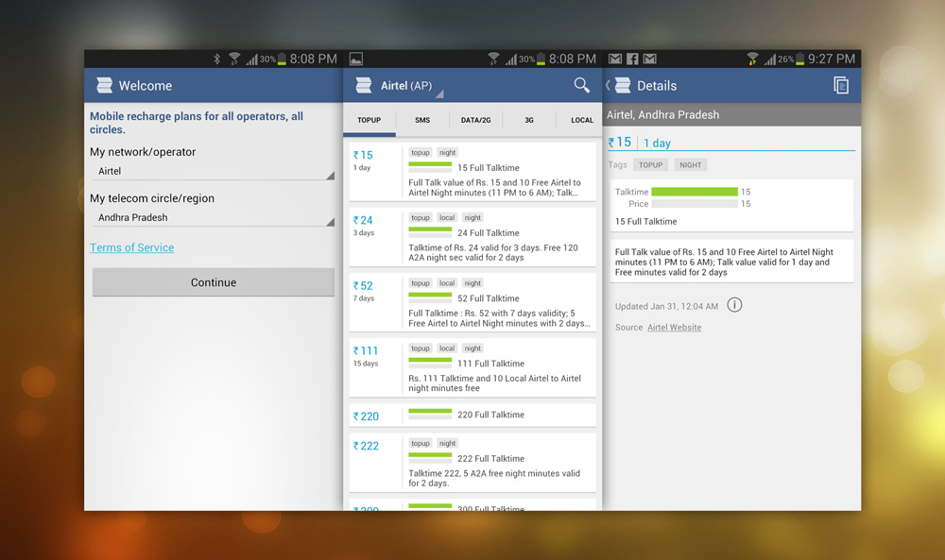Tap the plan description starting 'Full Talk value' in Details
The height and width of the screenshot is (560, 945).
pyautogui.click(x=724, y=262)
